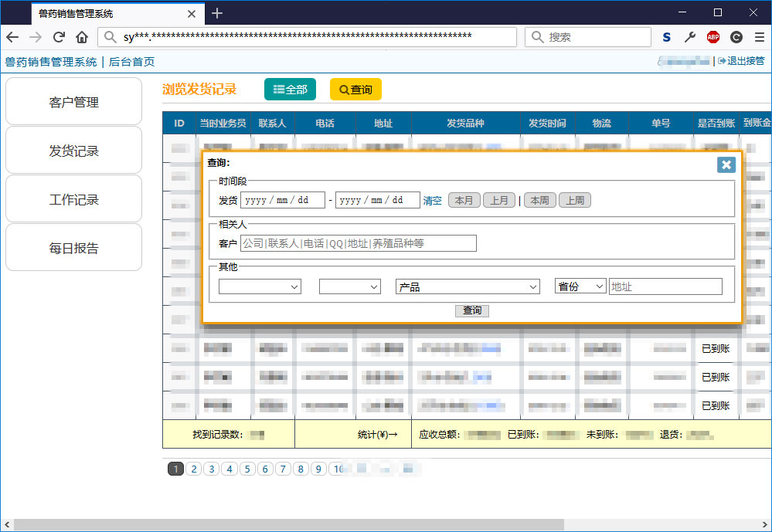Expand the first blank dropdown in 其他

tap(260, 286)
